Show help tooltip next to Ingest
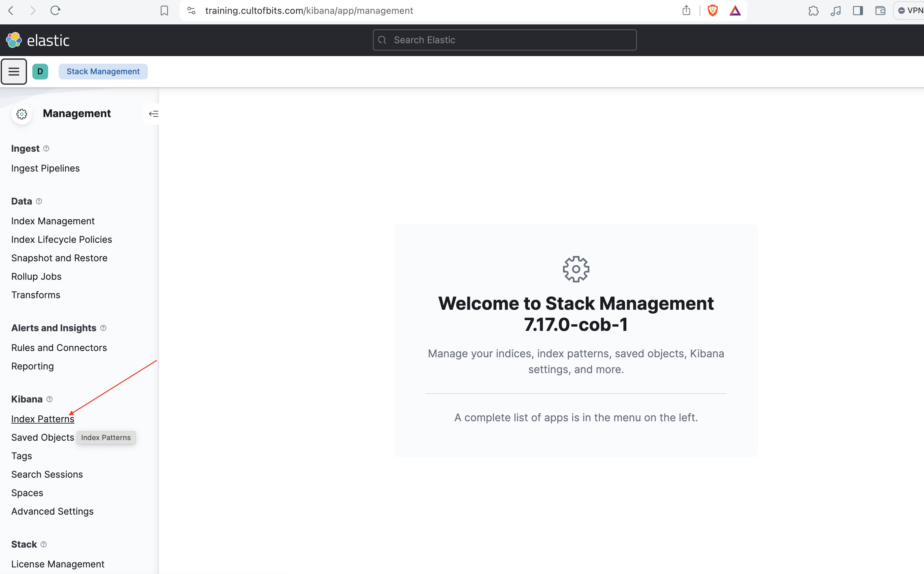The width and height of the screenshot is (924, 574). point(46,148)
